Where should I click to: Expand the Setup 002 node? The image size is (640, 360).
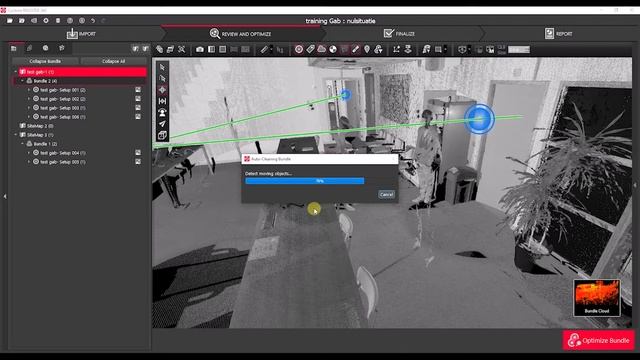click(x=29, y=99)
